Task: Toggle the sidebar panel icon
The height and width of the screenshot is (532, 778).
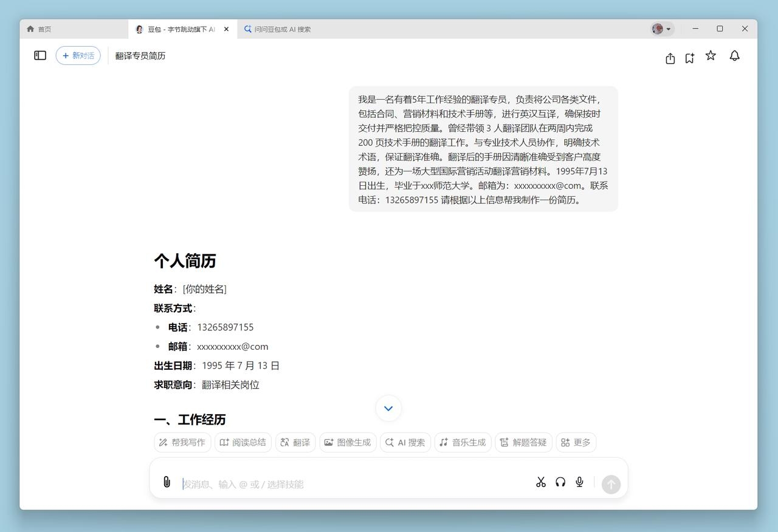Action: [x=40, y=55]
